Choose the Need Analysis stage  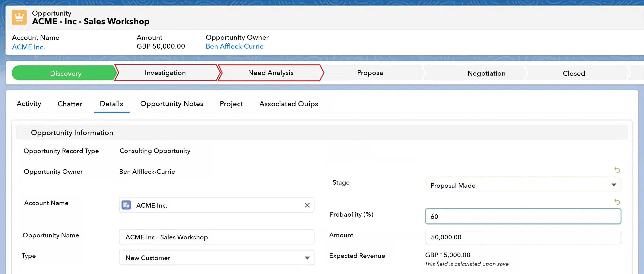coord(271,73)
